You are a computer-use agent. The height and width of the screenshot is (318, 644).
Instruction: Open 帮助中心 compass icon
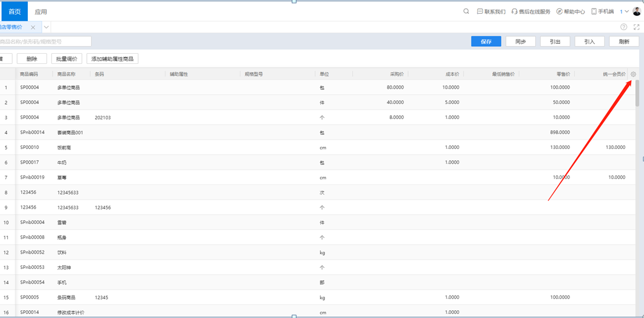click(x=560, y=11)
